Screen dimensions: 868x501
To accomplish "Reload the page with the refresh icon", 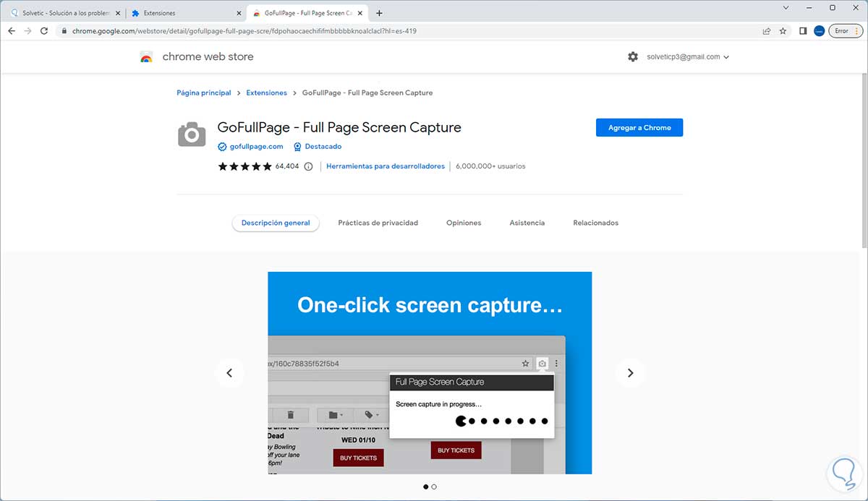I will (44, 31).
